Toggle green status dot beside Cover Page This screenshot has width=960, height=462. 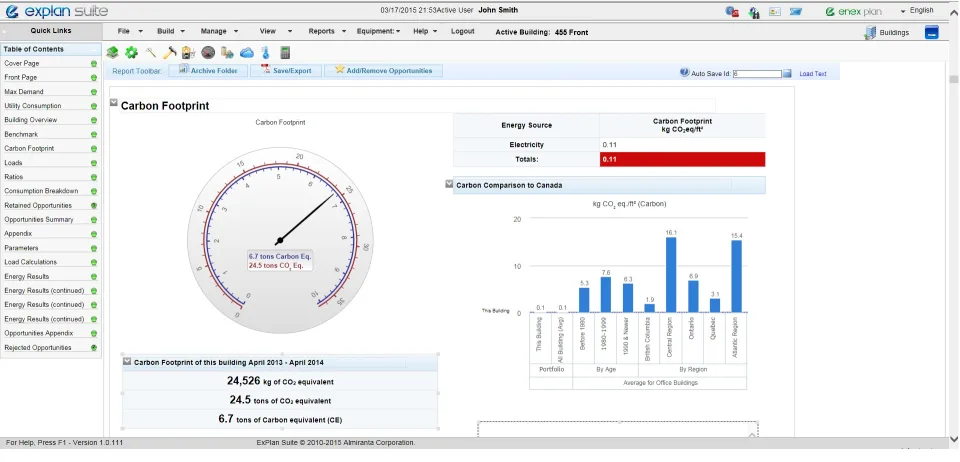click(x=94, y=64)
